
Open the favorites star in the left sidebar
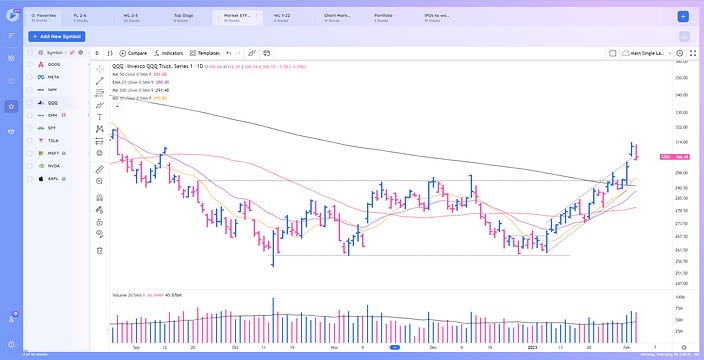(x=11, y=107)
